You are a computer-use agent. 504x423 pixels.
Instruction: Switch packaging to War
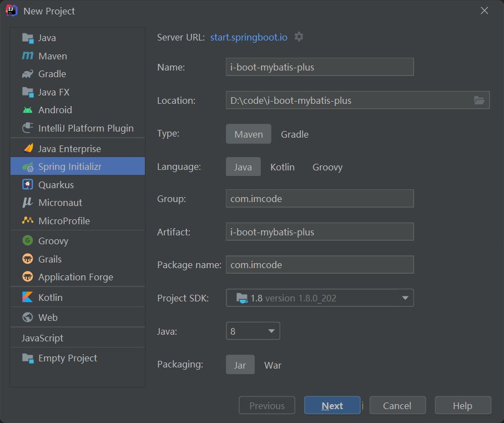click(273, 365)
